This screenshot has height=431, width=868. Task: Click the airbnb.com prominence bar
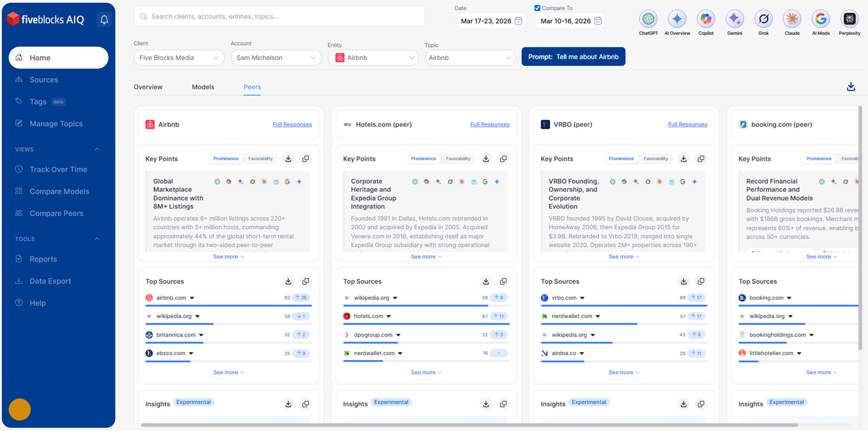pos(228,306)
